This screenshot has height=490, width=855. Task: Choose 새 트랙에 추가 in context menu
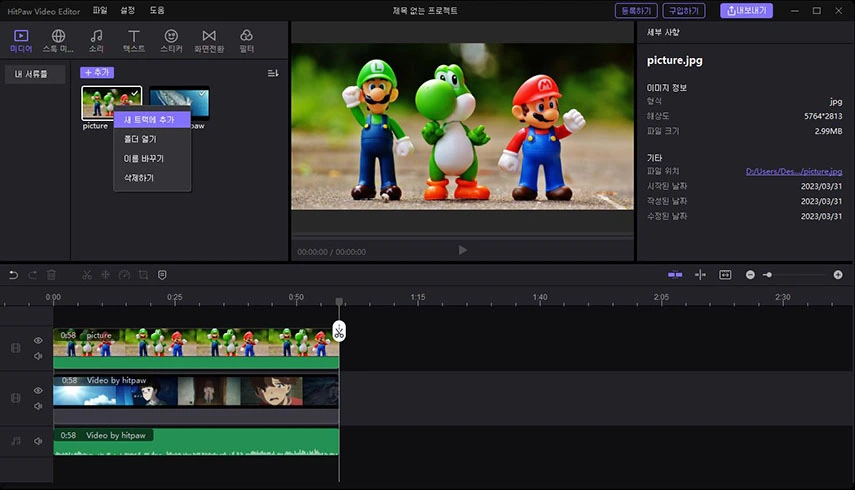152,119
